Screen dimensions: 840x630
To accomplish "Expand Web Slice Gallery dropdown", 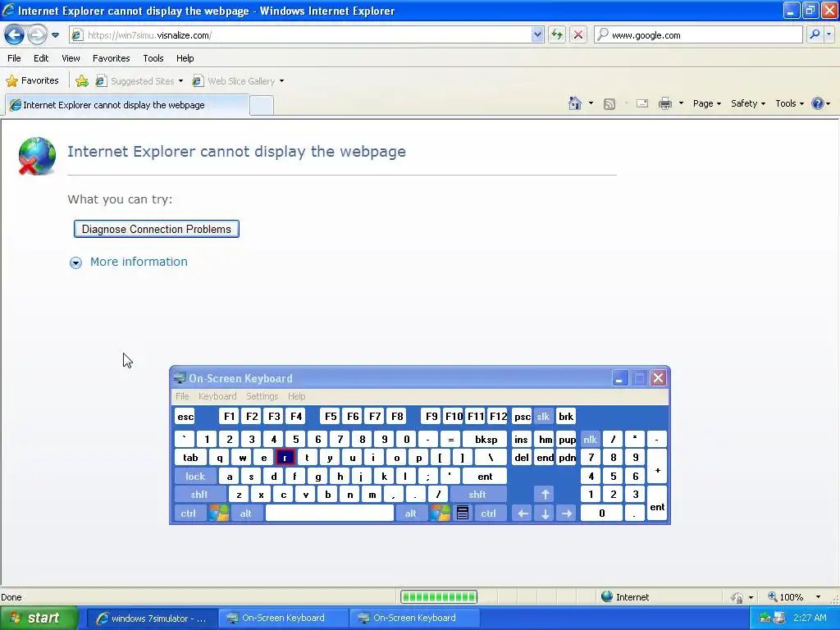I will click(x=282, y=81).
